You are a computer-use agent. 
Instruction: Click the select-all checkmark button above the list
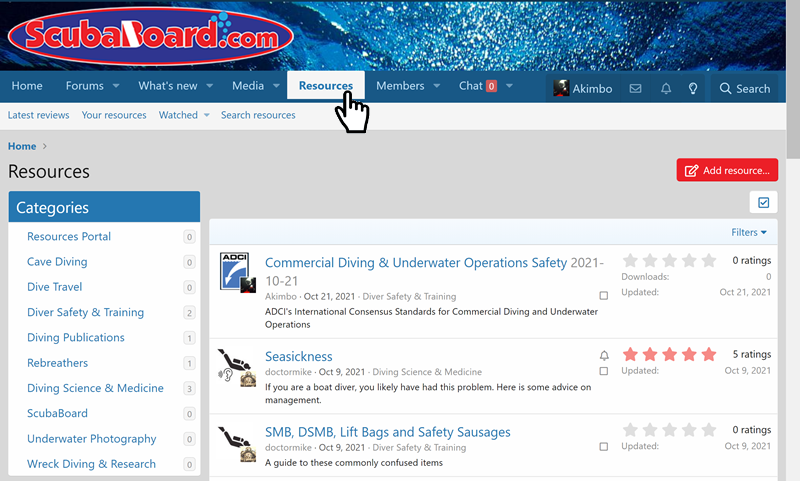coord(764,202)
